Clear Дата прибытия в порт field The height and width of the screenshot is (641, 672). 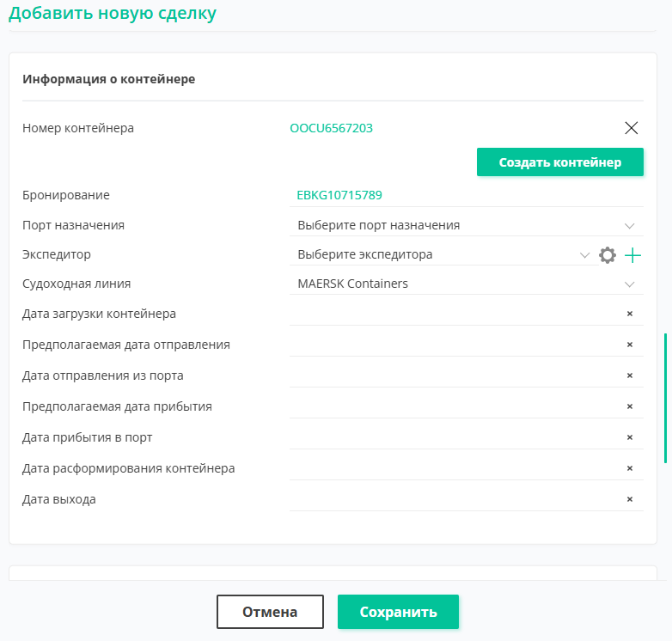[630, 437]
